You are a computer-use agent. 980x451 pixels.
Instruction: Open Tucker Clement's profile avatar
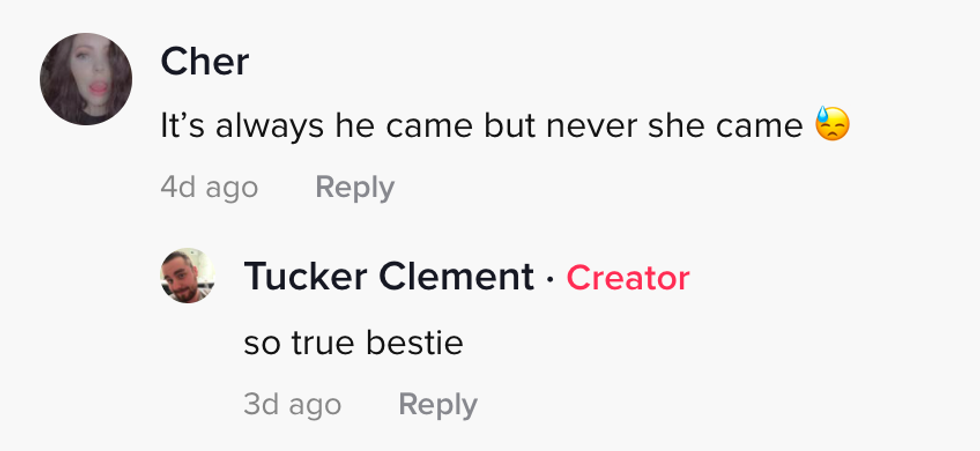pyautogui.click(x=187, y=276)
